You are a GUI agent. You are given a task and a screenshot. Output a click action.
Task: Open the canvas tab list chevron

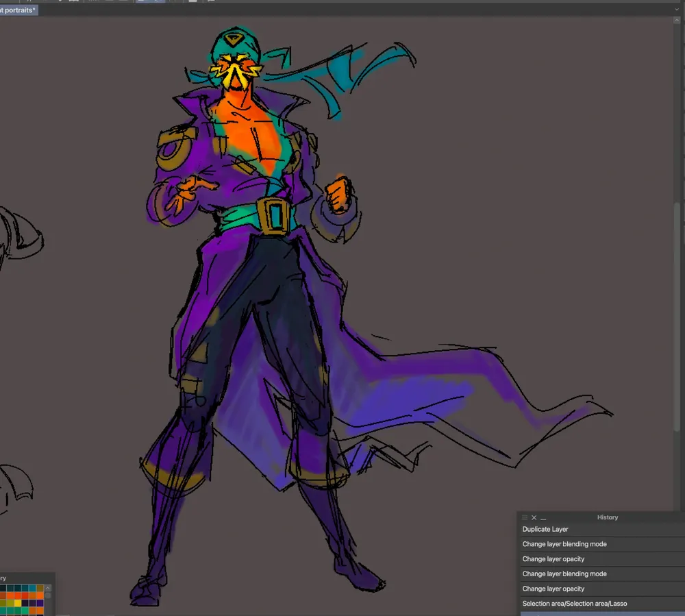(x=677, y=10)
